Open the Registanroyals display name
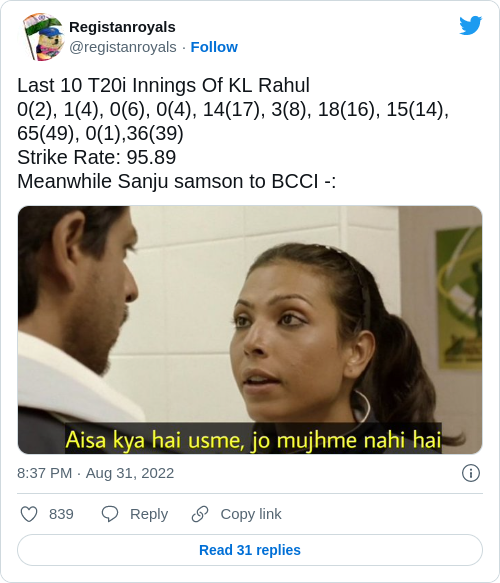 click(122, 27)
